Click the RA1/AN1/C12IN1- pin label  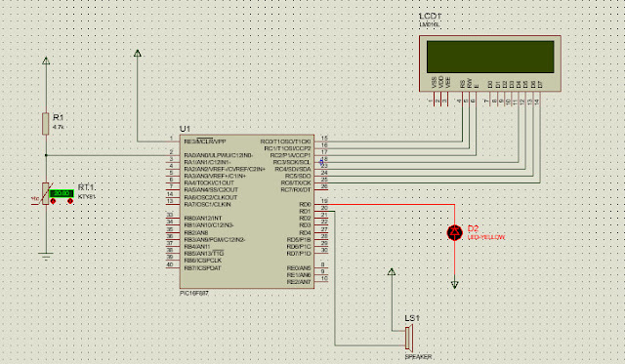[207, 162]
